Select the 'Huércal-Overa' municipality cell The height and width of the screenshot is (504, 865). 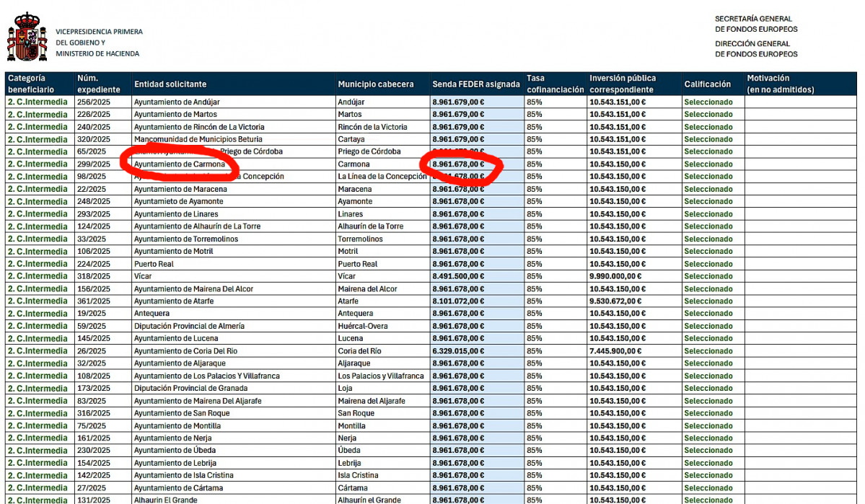[362, 326]
